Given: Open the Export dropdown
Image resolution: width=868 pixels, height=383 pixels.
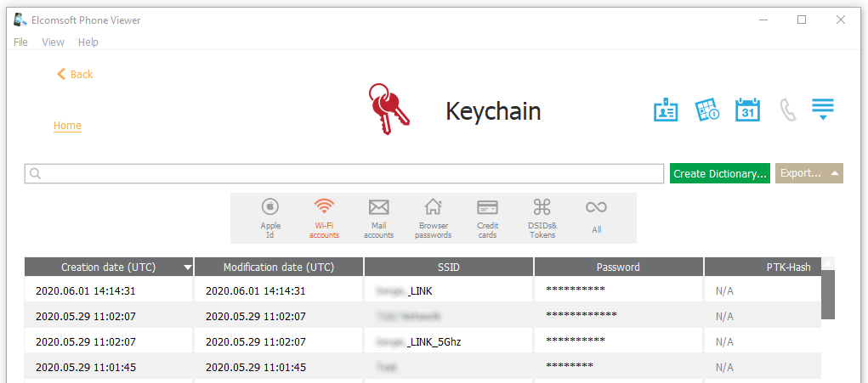Looking at the screenshot, I should (808, 173).
